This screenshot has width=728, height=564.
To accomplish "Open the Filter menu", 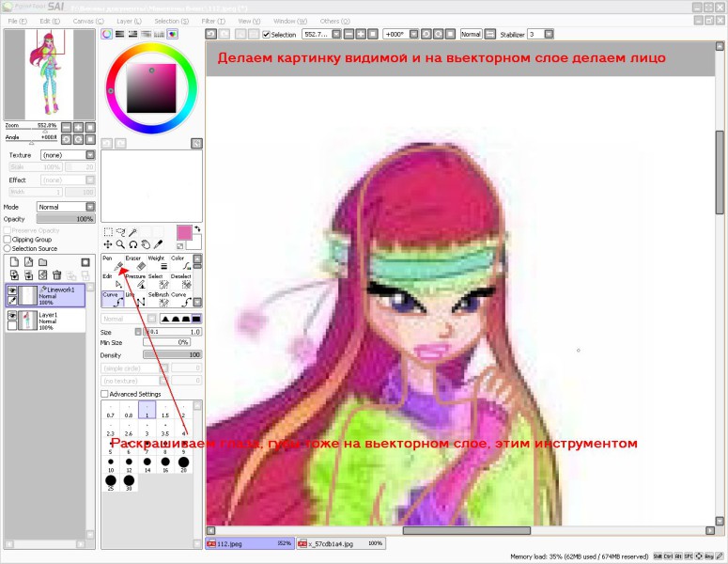I will 213,21.
